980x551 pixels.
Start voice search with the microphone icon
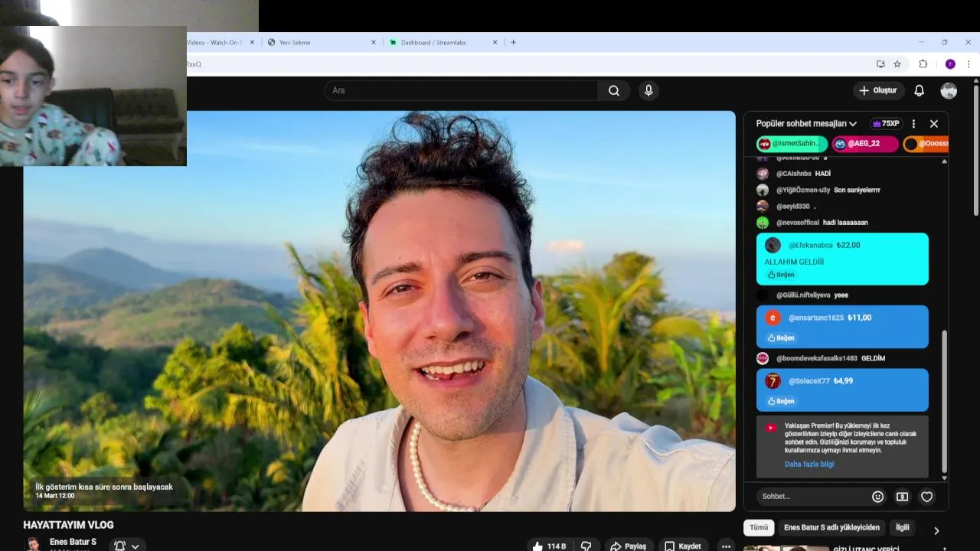click(x=648, y=90)
